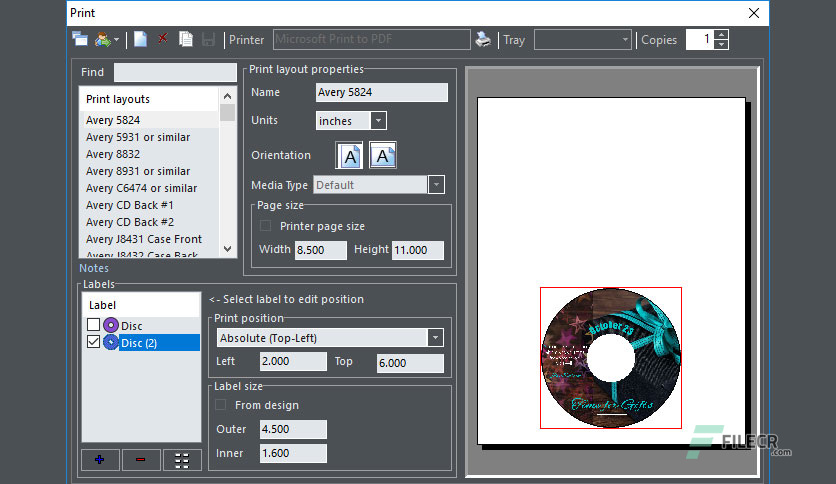Choose portrait orientation icon
Image resolution: width=836 pixels, height=484 pixels.
point(349,156)
